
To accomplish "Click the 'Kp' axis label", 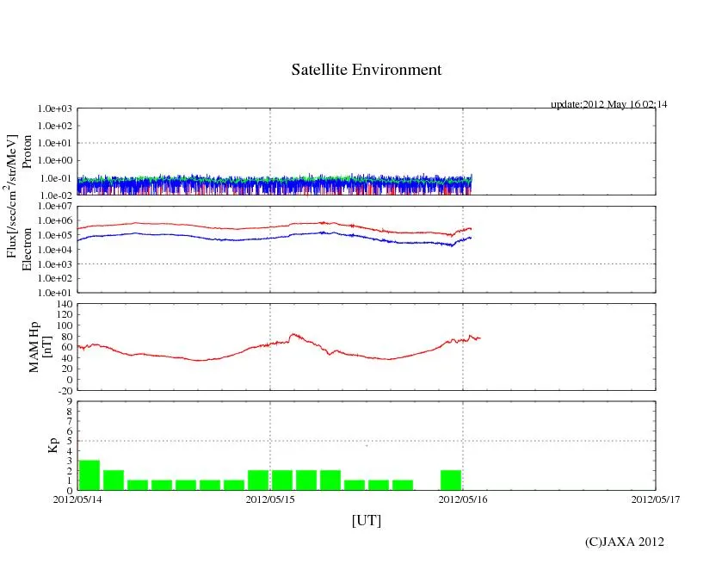I will [53, 445].
